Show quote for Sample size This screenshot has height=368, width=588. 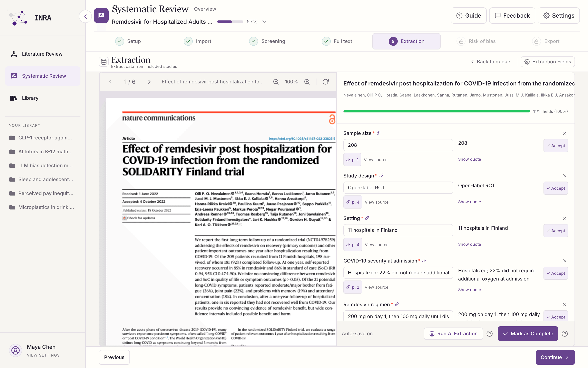(x=469, y=159)
